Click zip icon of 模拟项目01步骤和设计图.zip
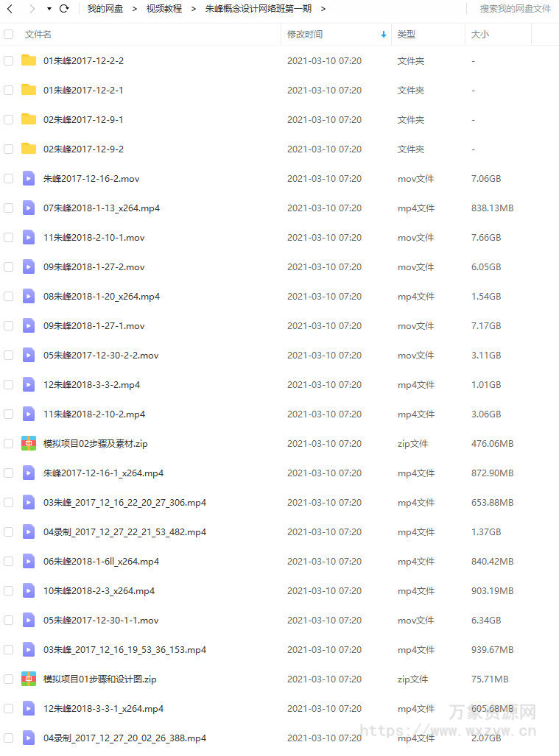Image resolution: width=559 pixels, height=756 pixels. [29, 679]
